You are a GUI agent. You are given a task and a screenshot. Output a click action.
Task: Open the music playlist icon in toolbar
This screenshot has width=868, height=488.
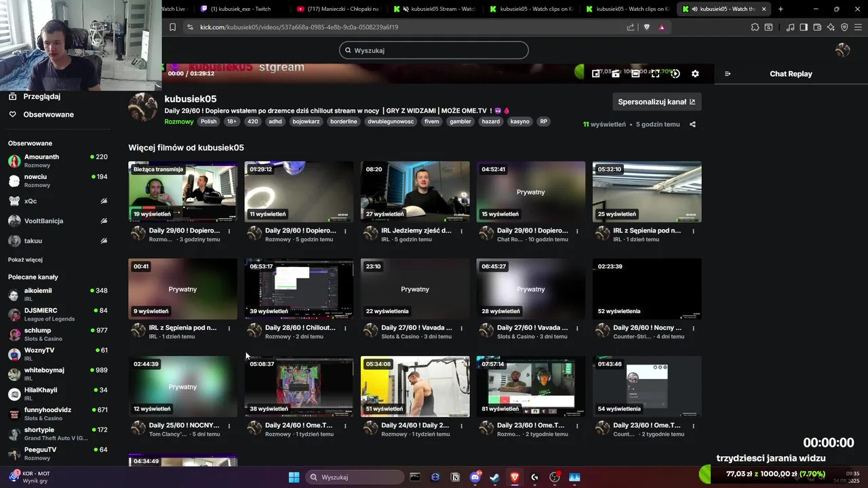(x=790, y=27)
